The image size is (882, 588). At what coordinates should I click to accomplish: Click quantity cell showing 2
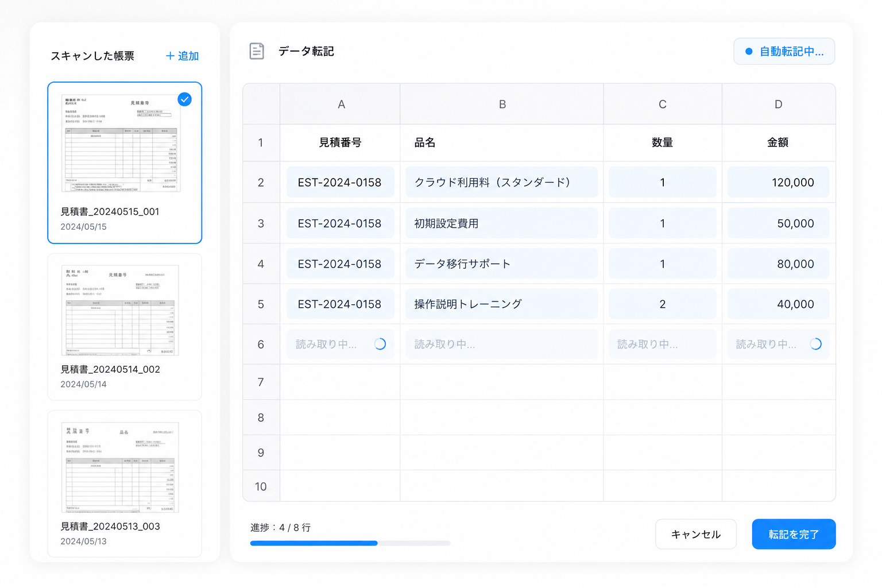663,304
